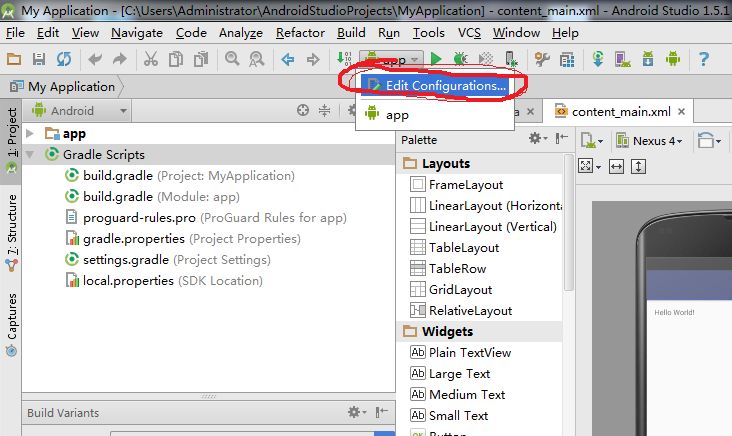Click Attach debugger to Android process icon
This screenshot has height=436, width=732.
point(511,59)
